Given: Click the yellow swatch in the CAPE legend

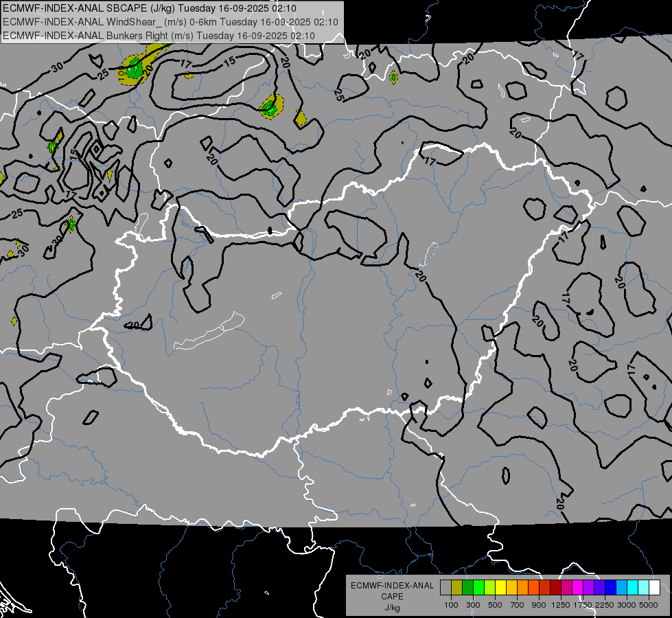Looking at the screenshot, I should tap(501, 588).
